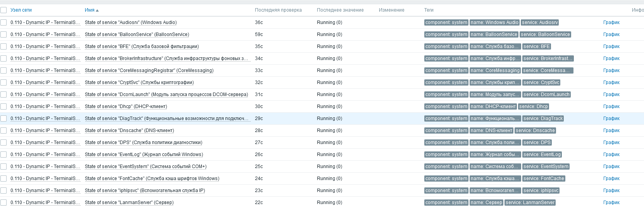The image size is (644, 206).
Task: Open the host menu on the BFE row
Action: (x=45, y=46)
